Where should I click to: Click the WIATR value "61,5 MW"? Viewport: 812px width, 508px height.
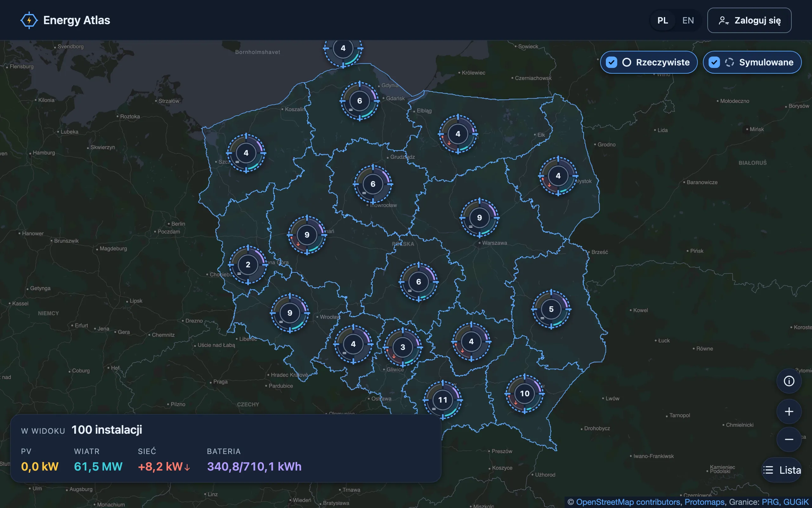click(98, 466)
